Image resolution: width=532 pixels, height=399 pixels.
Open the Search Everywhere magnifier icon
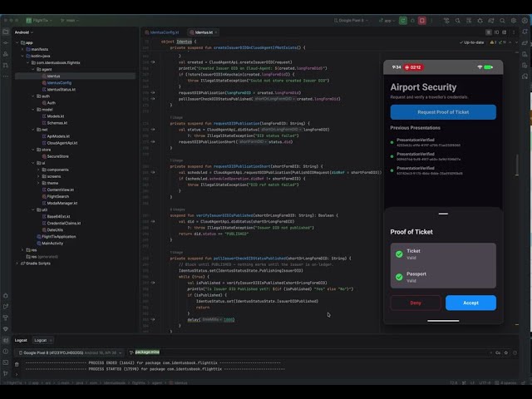point(502,21)
